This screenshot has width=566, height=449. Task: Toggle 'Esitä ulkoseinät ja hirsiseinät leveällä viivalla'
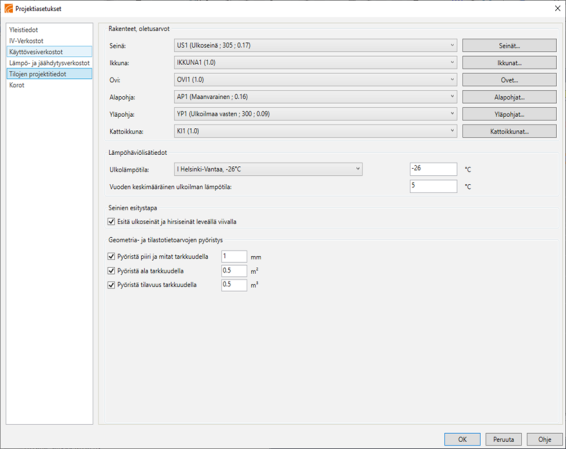click(x=111, y=222)
